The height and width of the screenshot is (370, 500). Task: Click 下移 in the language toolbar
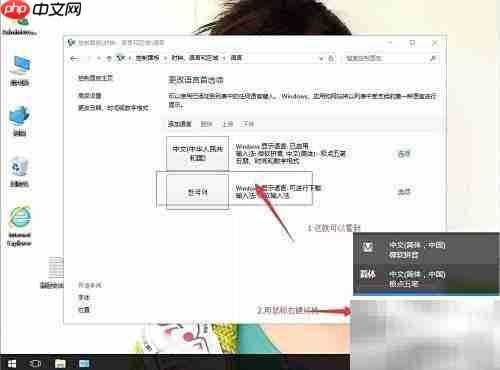[x=247, y=124]
